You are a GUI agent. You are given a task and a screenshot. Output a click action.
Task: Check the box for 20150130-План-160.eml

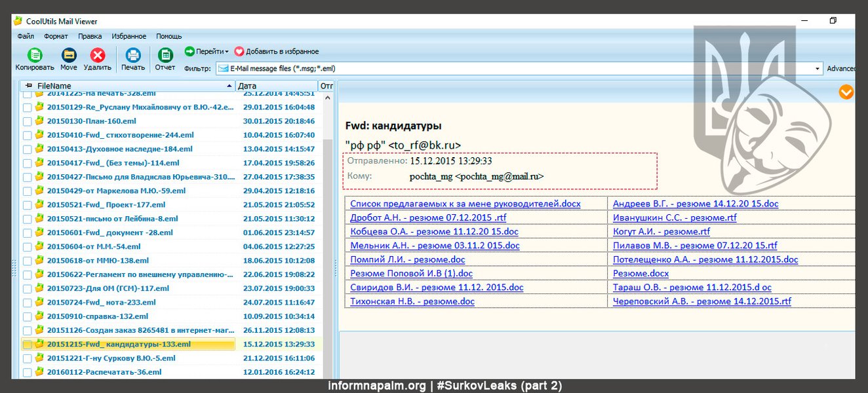tap(27, 121)
